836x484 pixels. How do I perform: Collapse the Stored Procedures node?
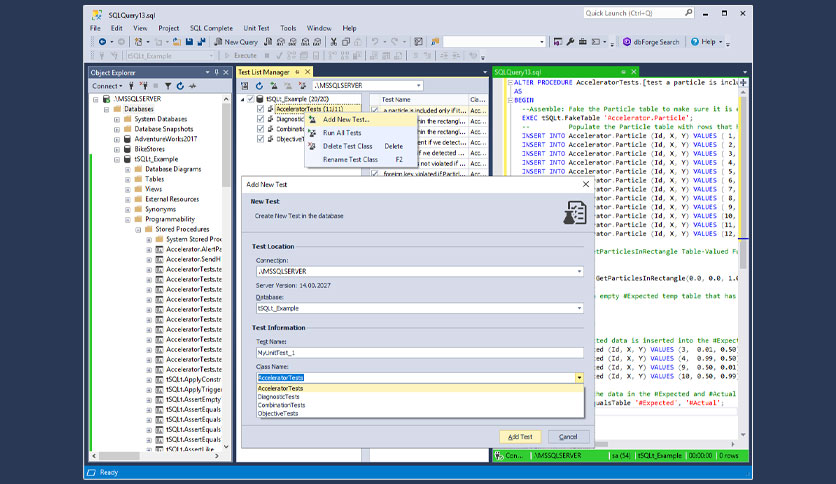138,230
